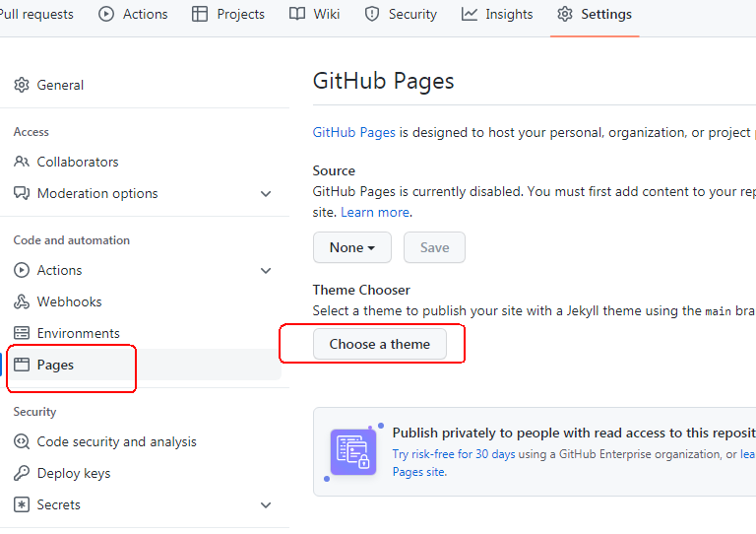Click the General gear icon in sidebar
This screenshot has height=534, width=756.
point(22,85)
